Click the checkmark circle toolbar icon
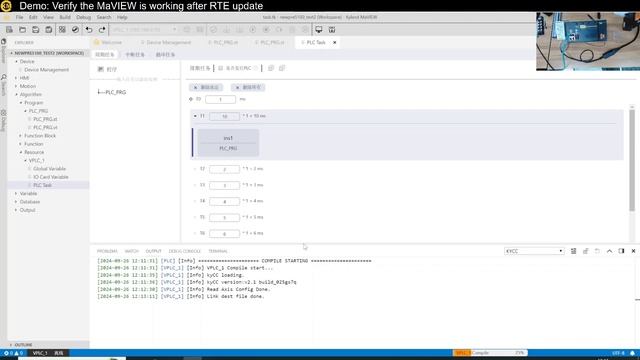The image size is (640, 360). 75,30
